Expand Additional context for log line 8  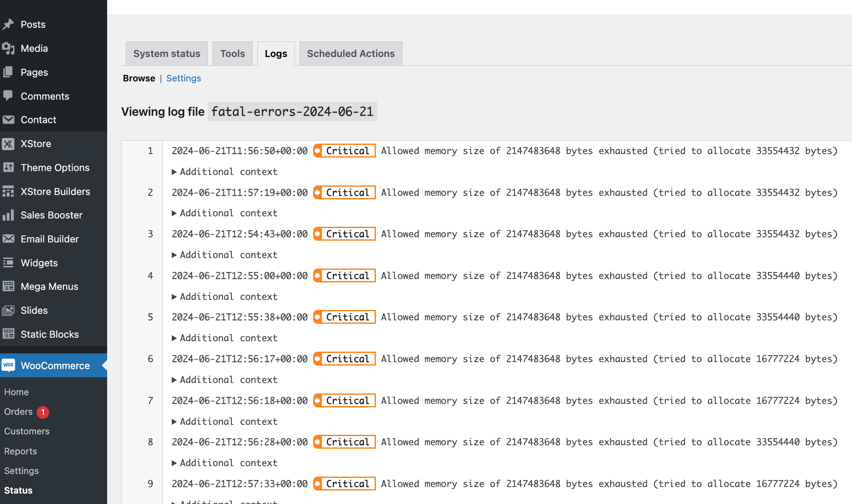click(224, 463)
